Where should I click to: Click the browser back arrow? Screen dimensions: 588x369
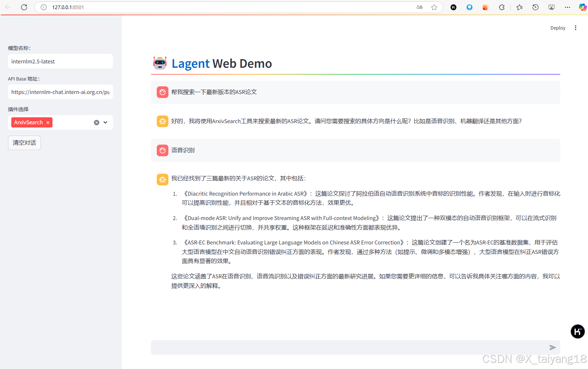[x=8, y=7]
